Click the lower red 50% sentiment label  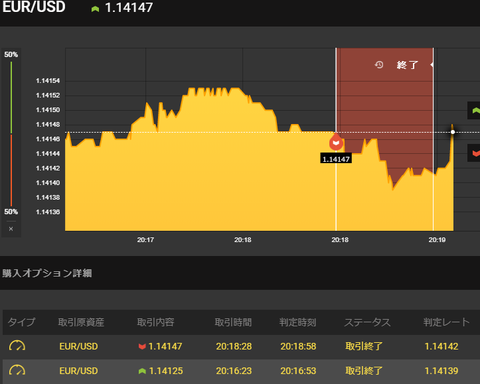tap(11, 212)
